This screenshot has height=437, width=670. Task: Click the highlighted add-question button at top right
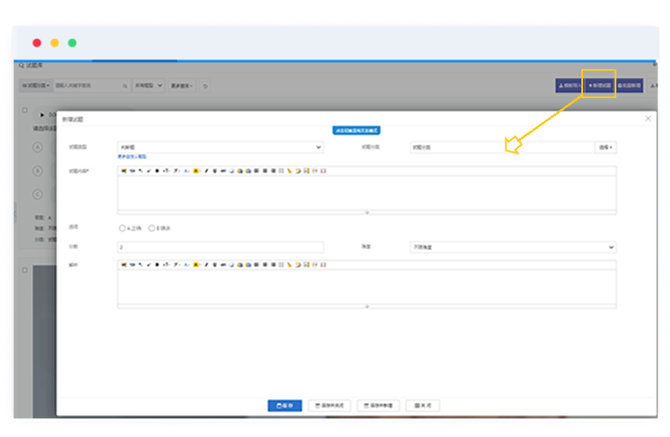click(599, 86)
